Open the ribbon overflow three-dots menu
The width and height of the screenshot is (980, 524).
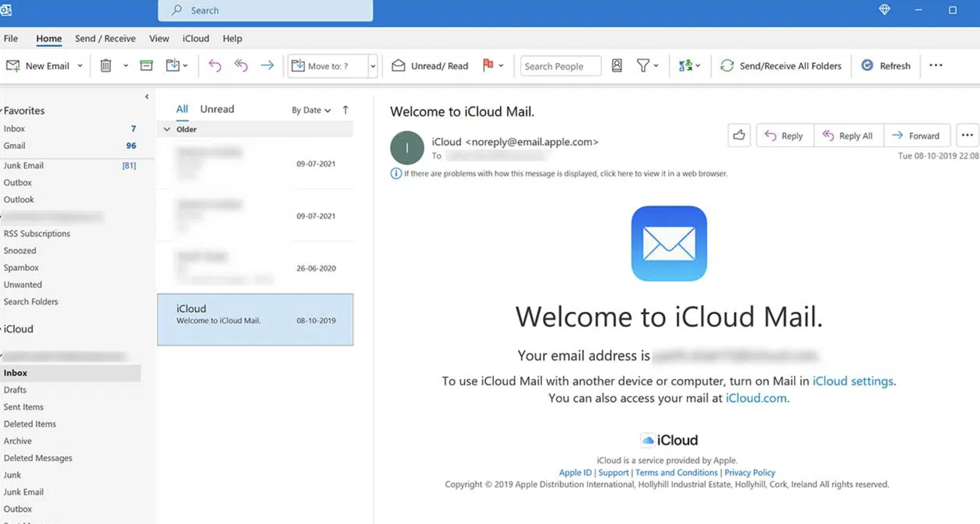click(x=936, y=65)
